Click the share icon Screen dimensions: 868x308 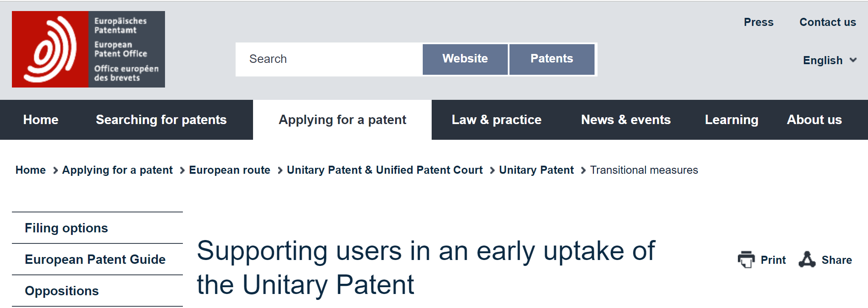(807, 260)
